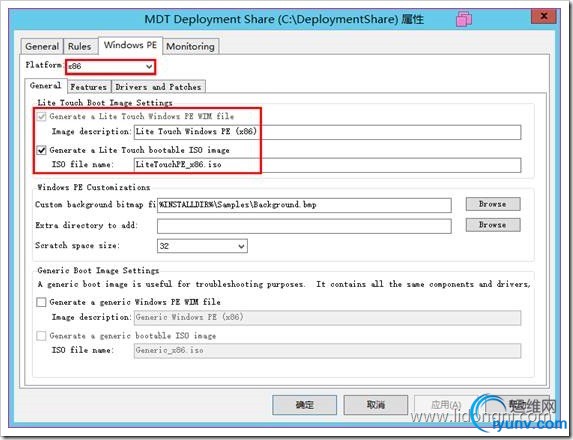This screenshot has height=440, width=573.
Task: Switch to the Features sub-tab
Action: 89,87
